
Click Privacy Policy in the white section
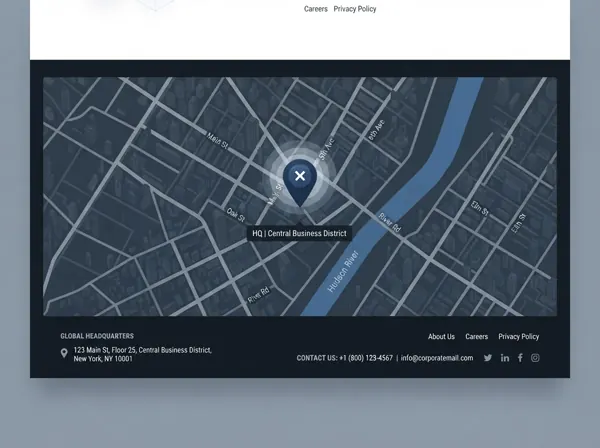point(355,9)
